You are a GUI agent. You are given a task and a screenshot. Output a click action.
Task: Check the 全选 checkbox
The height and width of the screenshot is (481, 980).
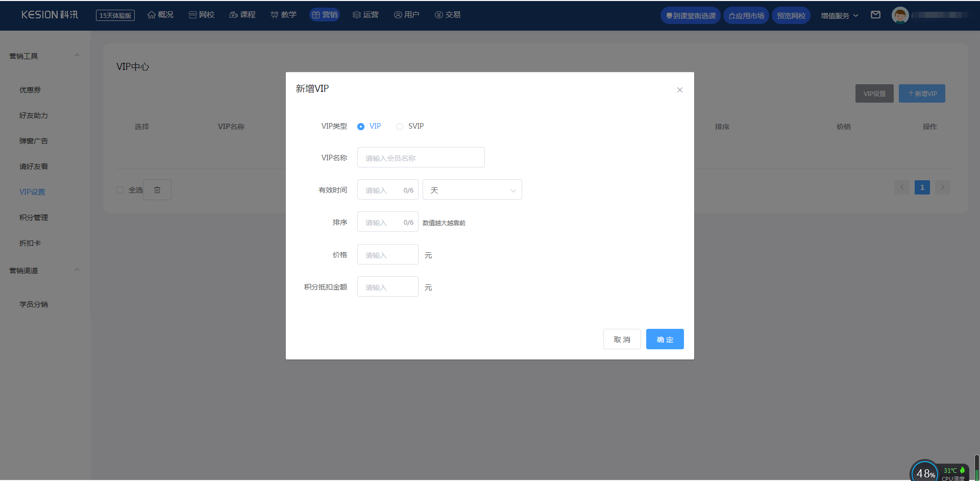[120, 190]
